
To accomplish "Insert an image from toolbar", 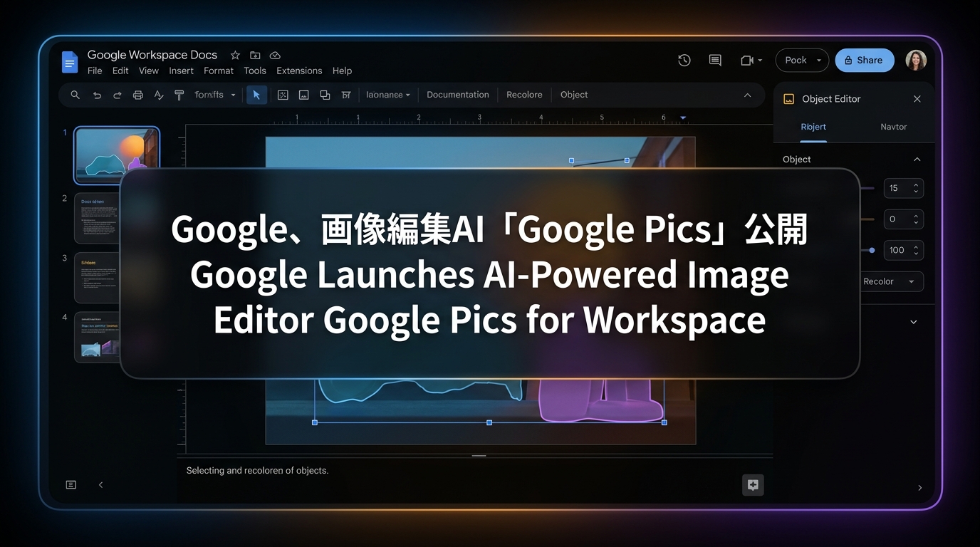I will point(303,95).
